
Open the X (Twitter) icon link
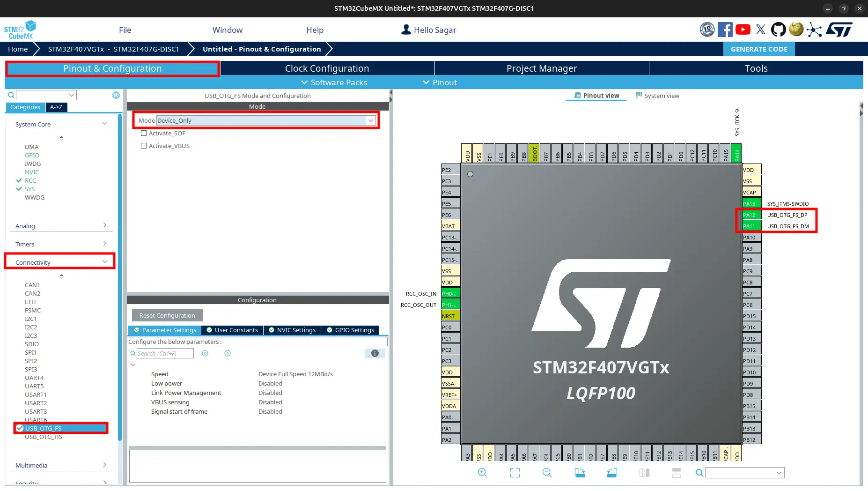761,30
